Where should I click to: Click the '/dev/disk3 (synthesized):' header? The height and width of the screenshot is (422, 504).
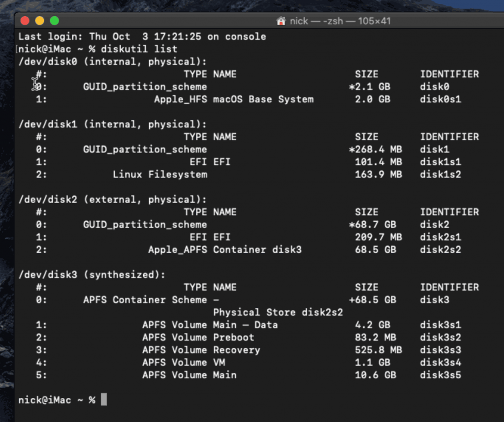[92, 274]
